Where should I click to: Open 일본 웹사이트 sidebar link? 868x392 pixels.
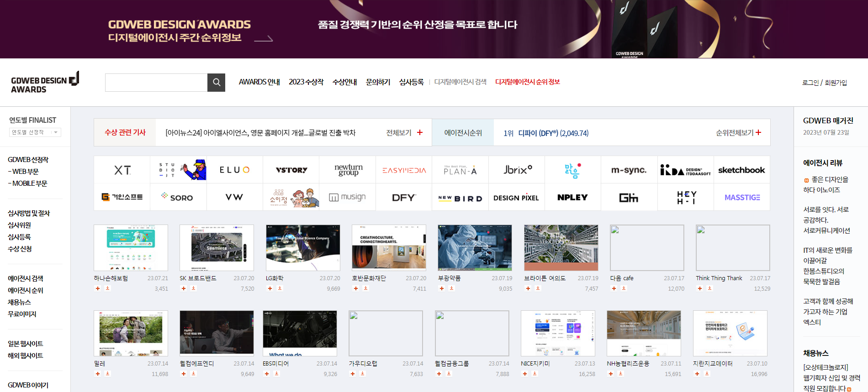26,344
